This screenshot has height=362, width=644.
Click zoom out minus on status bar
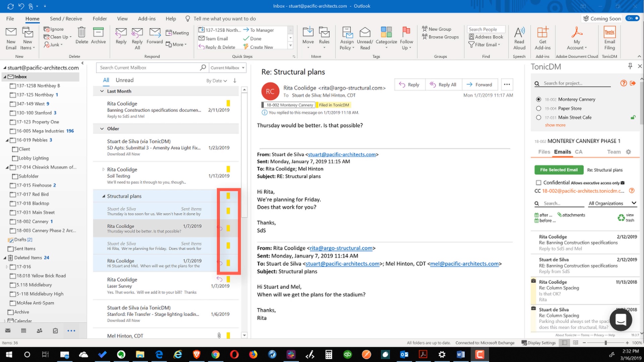point(584,343)
